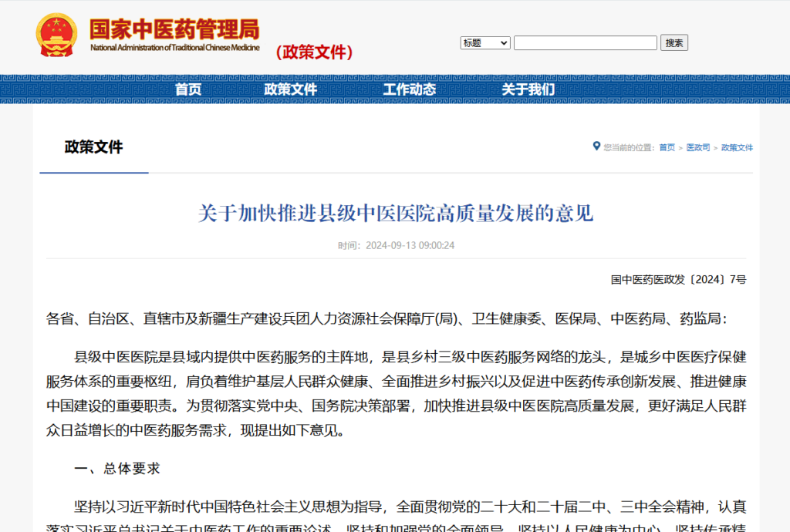The image size is (790, 532).
Task: Focus the search text input field
Action: tap(586, 42)
